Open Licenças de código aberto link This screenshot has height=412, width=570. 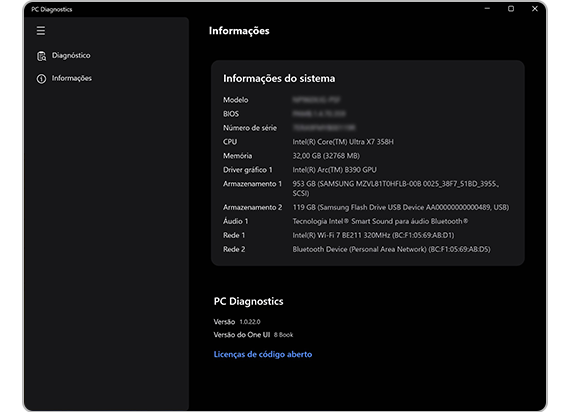tap(263, 354)
